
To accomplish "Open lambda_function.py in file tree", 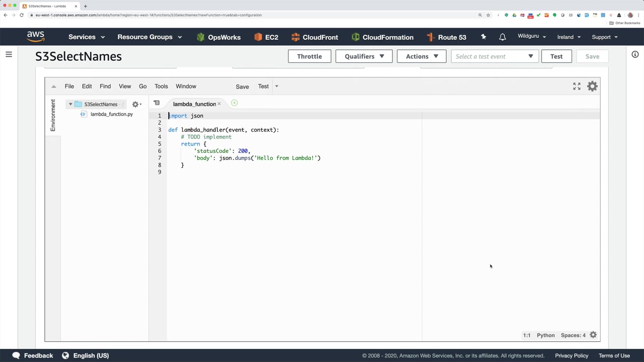I will click(111, 114).
